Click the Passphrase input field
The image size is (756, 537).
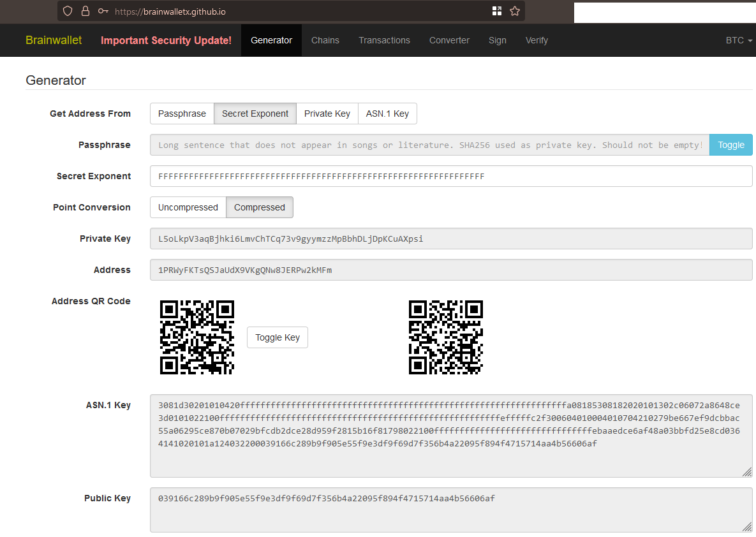pos(429,145)
